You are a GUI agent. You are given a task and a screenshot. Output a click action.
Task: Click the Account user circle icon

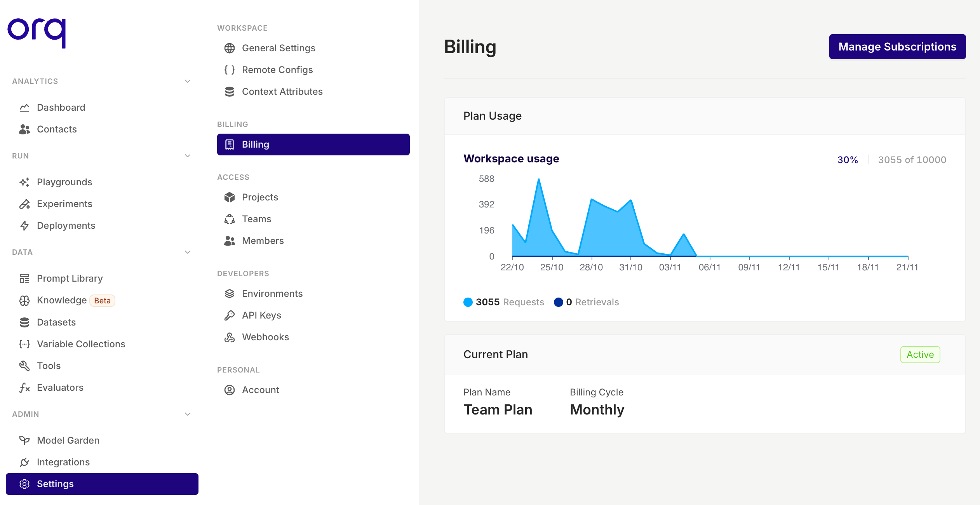tap(230, 390)
